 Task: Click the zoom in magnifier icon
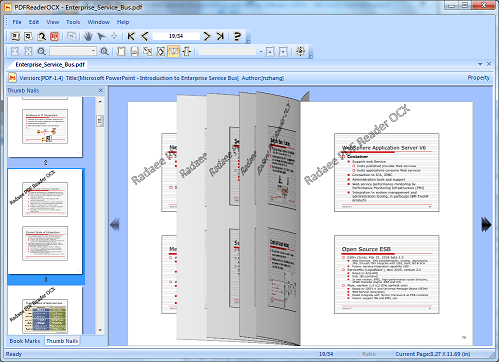pyautogui.click(x=104, y=51)
